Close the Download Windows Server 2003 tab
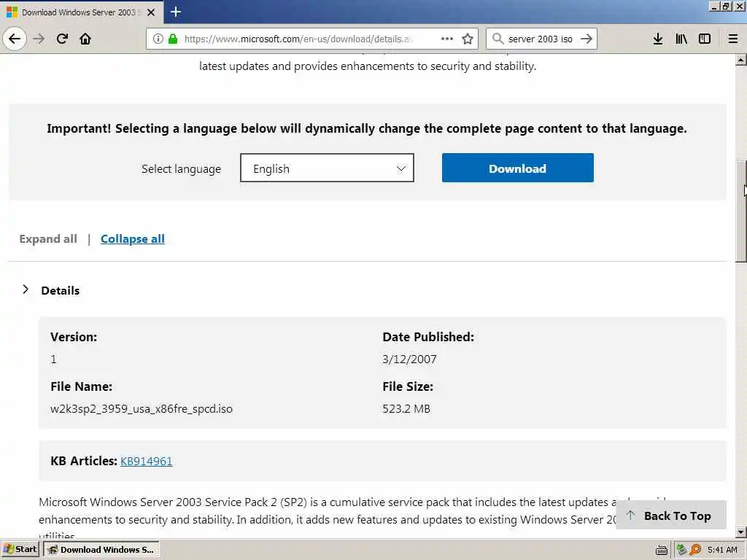Viewport: 747px width, 560px height. 151,12
